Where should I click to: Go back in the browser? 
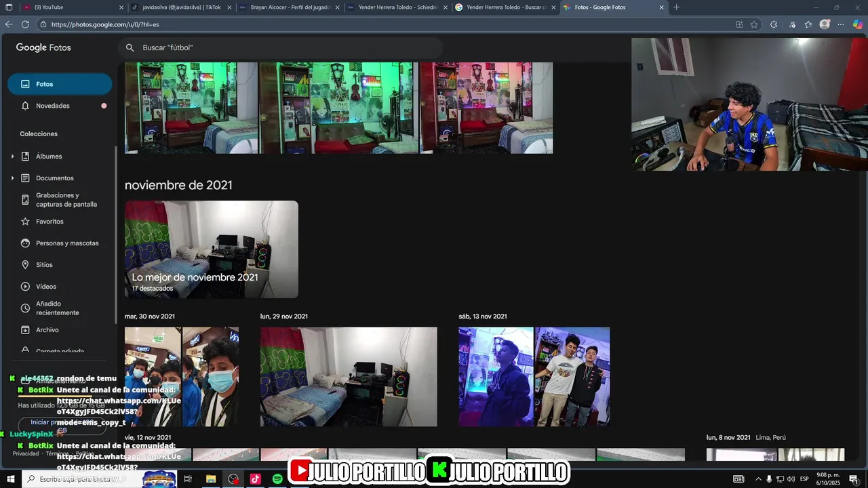9,24
